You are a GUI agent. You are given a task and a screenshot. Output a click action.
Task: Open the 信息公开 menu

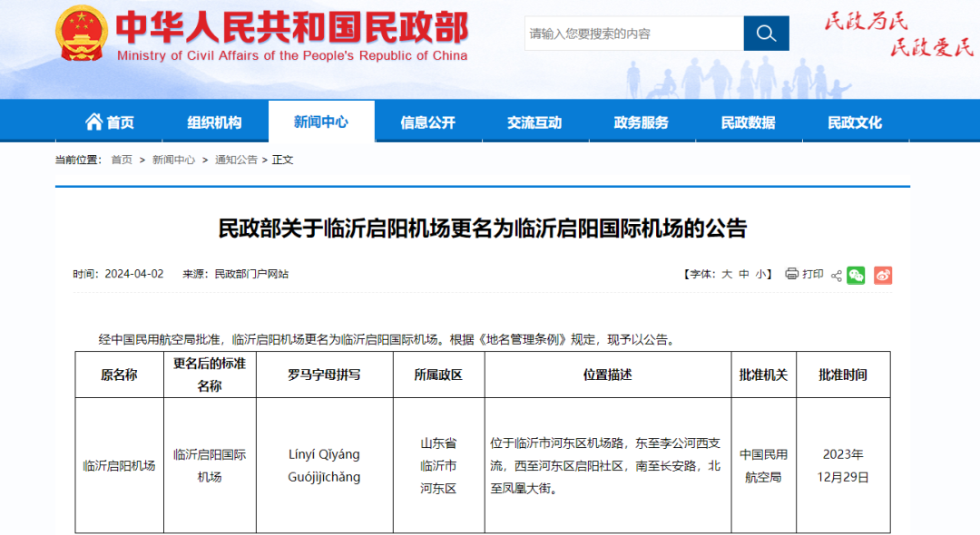(428, 122)
